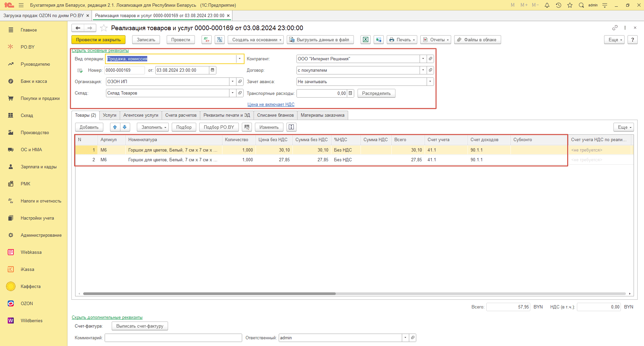Switch to Агентские услуги tab
The width and height of the screenshot is (644, 346).
(x=141, y=115)
